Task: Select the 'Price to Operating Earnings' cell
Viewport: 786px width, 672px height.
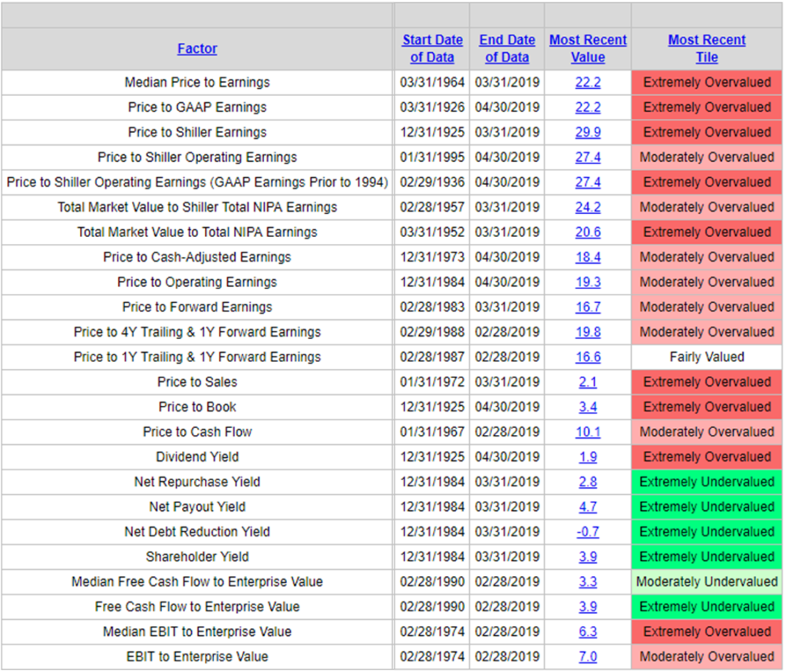Action: pos(197,282)
